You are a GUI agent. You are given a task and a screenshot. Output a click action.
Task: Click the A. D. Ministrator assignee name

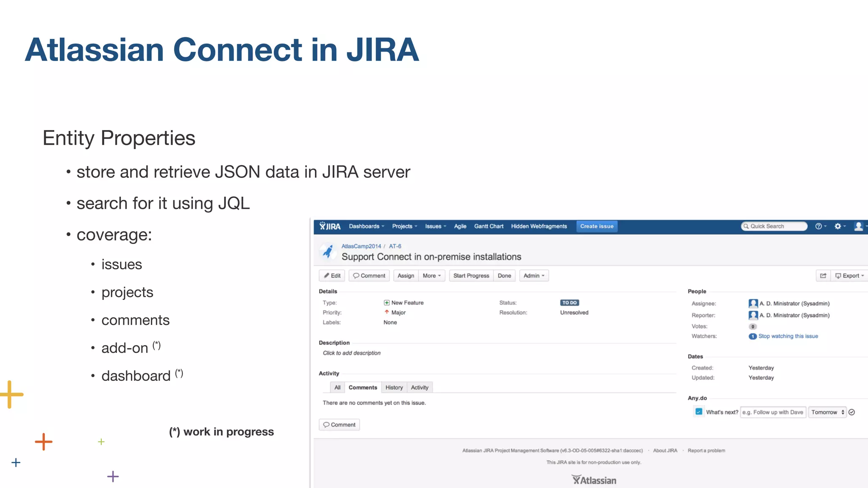coord(795,303)
